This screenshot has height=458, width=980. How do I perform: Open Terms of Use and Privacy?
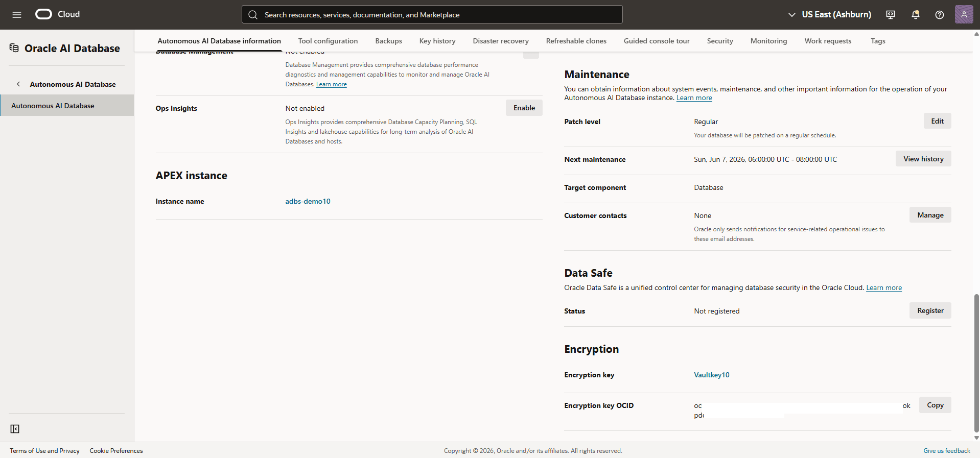[44, 450]
